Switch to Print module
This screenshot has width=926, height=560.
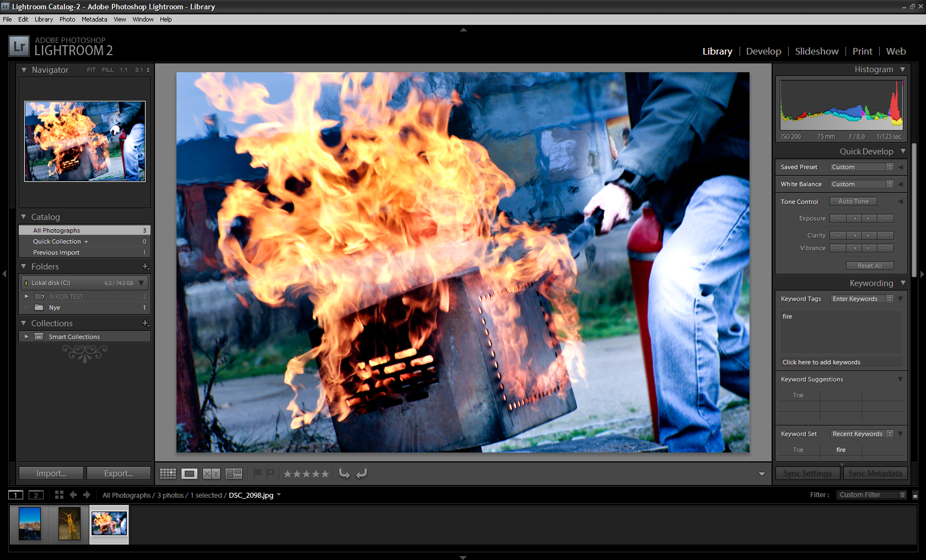pos(862,51)
